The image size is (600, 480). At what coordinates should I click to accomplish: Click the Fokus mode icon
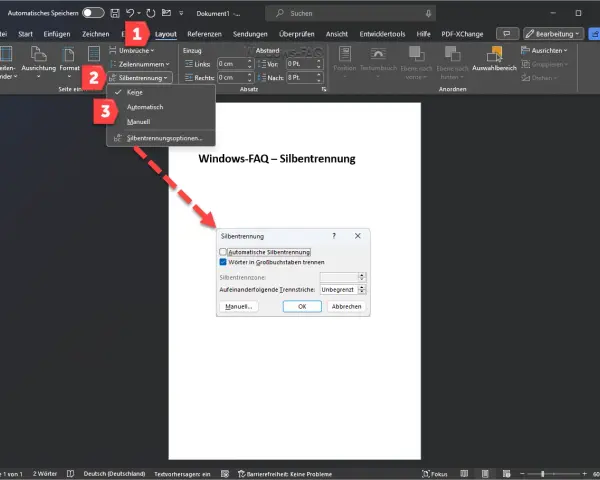[x=426, y=474]
